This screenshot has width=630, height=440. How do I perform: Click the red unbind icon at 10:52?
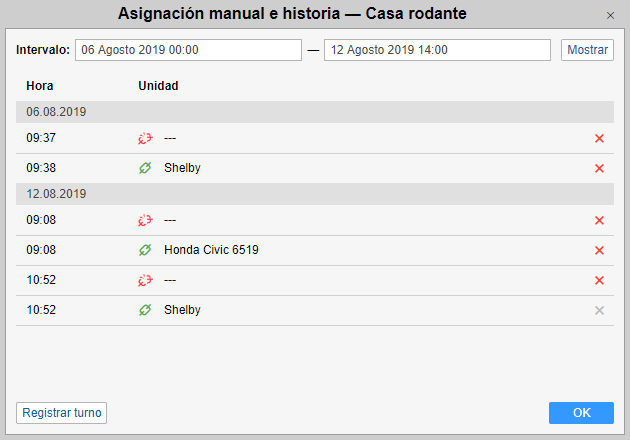(x=145, y=280)
